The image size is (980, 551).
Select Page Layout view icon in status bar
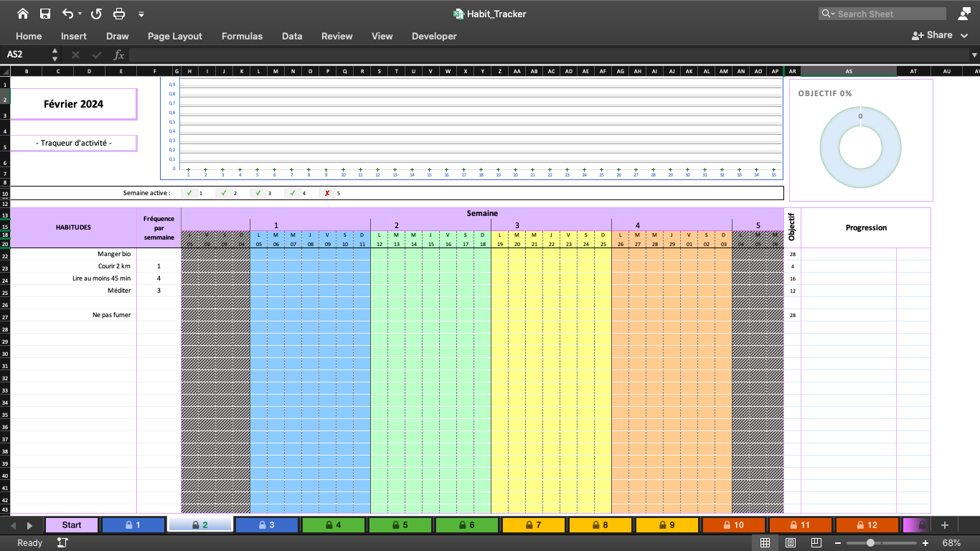[790, 542]
